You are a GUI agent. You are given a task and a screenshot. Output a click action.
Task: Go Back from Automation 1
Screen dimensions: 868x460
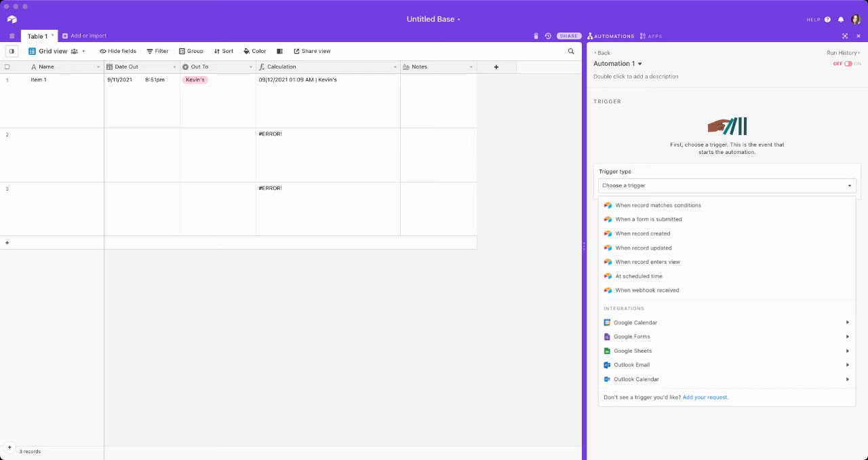(602, 53)
